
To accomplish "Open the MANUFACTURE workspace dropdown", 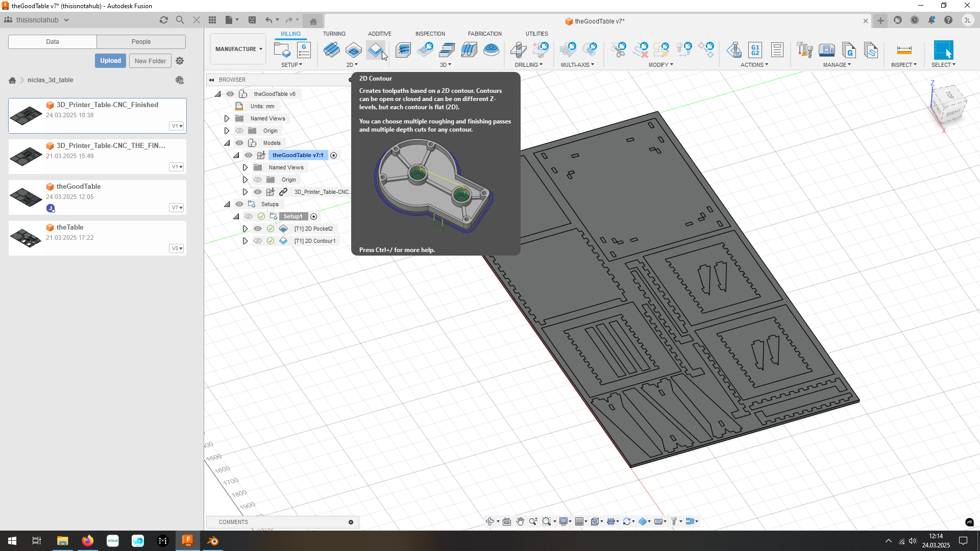I will (x=238, y=49).
